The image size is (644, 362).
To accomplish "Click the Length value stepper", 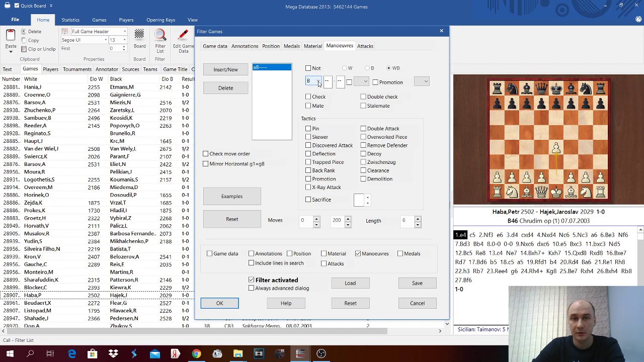I will [x=418, y=221].
